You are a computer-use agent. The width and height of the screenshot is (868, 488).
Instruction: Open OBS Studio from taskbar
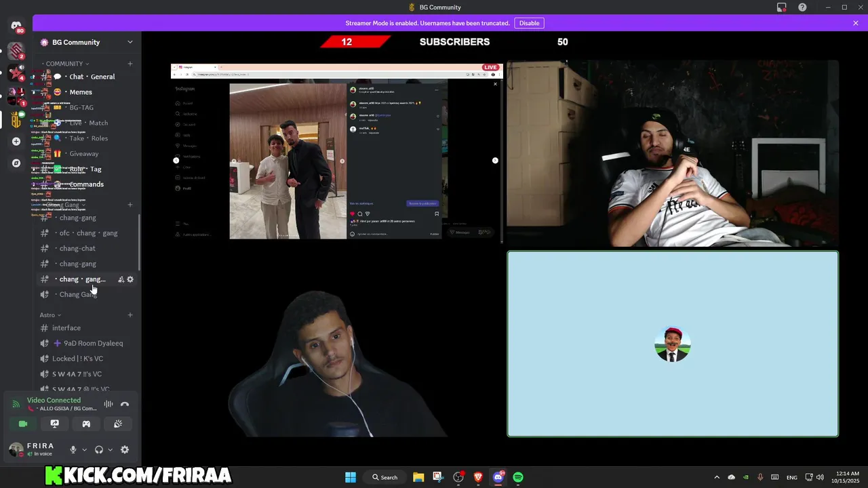click(458, 477)
